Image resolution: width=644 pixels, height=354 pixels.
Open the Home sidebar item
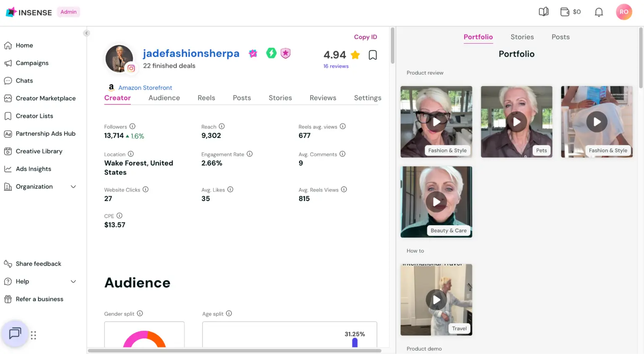click(24, 45)
